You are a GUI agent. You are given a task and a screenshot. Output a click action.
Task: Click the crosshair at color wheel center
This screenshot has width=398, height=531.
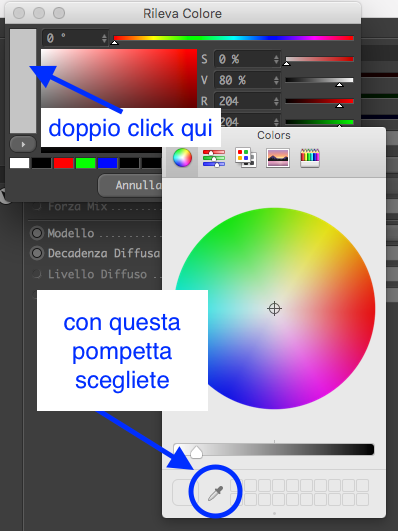[x=274, y=309]
